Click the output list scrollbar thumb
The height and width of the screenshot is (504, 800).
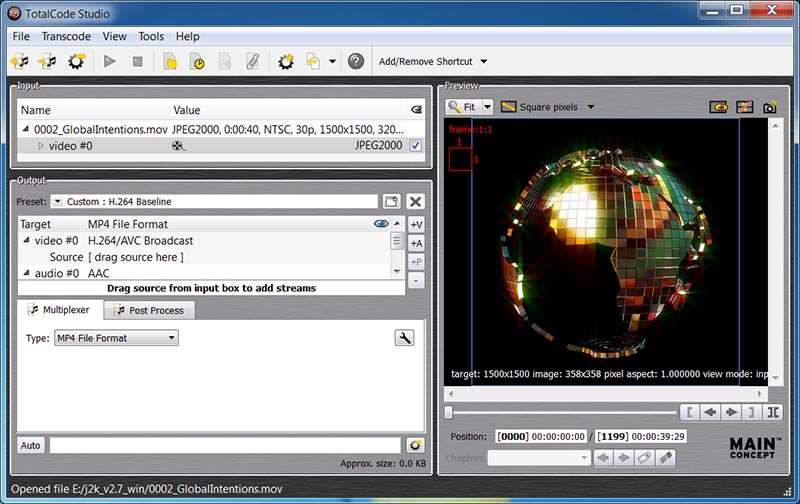click(397, 241)
